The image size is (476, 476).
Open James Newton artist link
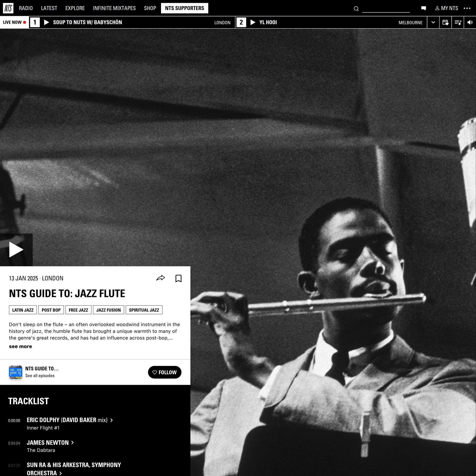[x=50, y=443]
